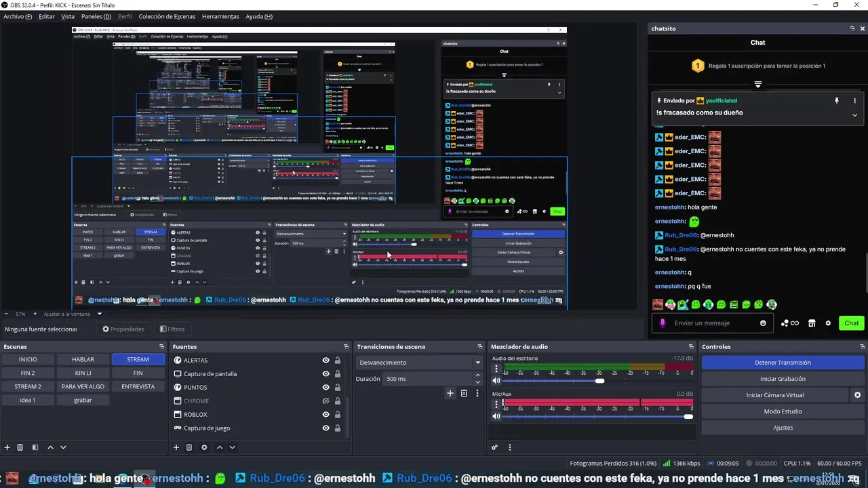The width and height of the screenshot is (868, 488).
Task: Open the preview scaling dropdown arrow
Action: point(100,314)
